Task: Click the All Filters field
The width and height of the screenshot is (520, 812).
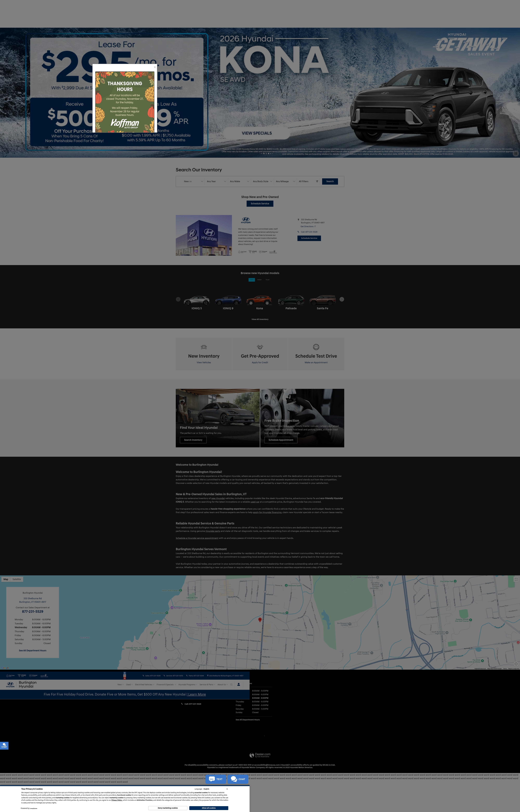Action: [308, 181]
